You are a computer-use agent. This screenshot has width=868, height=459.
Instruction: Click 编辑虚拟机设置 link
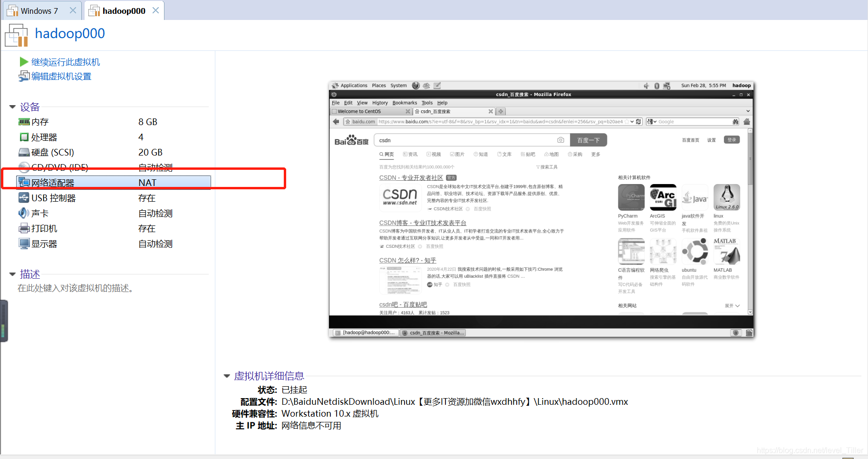pyautogui.click(x=61, y=77)
